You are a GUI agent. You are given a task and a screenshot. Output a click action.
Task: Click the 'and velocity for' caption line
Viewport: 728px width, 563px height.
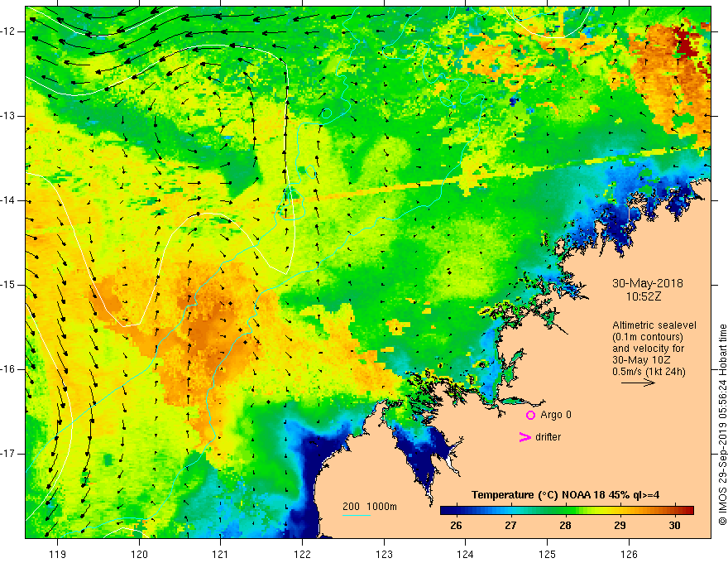click(648, 349)
